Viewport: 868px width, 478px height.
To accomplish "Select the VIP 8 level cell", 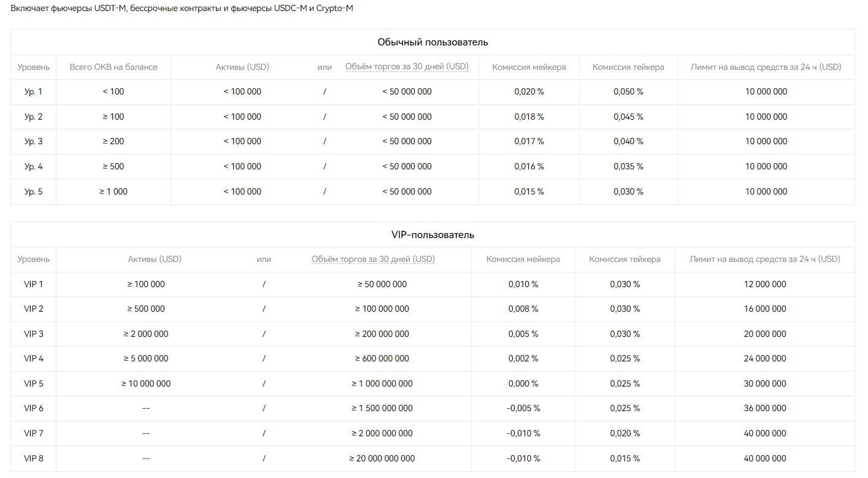I will pyautogui.click(x=34, y=458).
